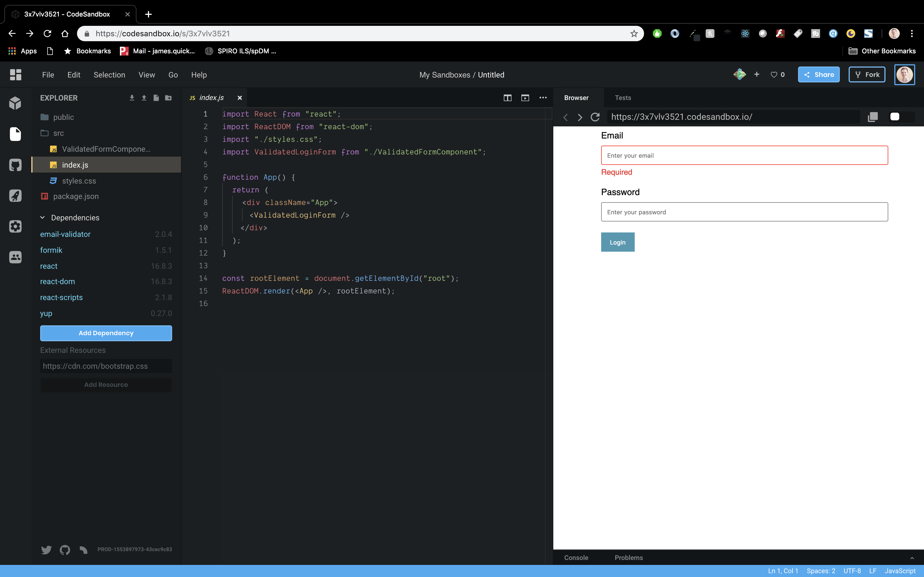
Task: Toggle the public folder visibility
Action: (63, 117)
